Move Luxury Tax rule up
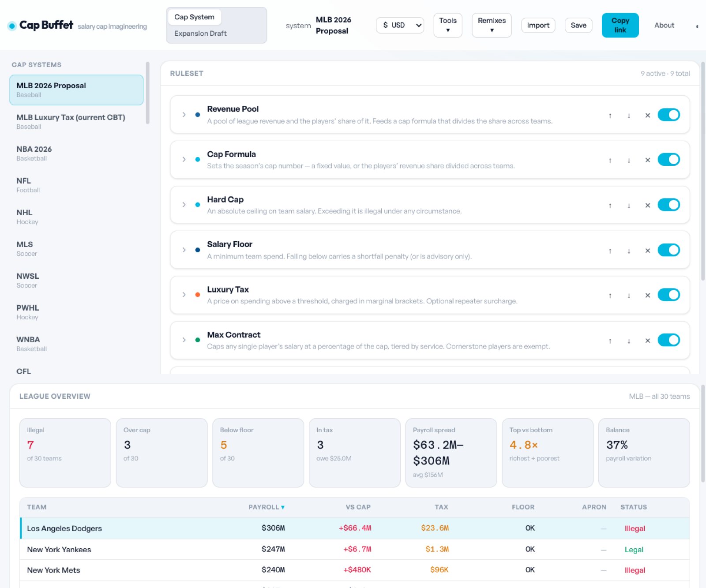The height and width of the screenshot is (588, 706). tap(610, 296)
